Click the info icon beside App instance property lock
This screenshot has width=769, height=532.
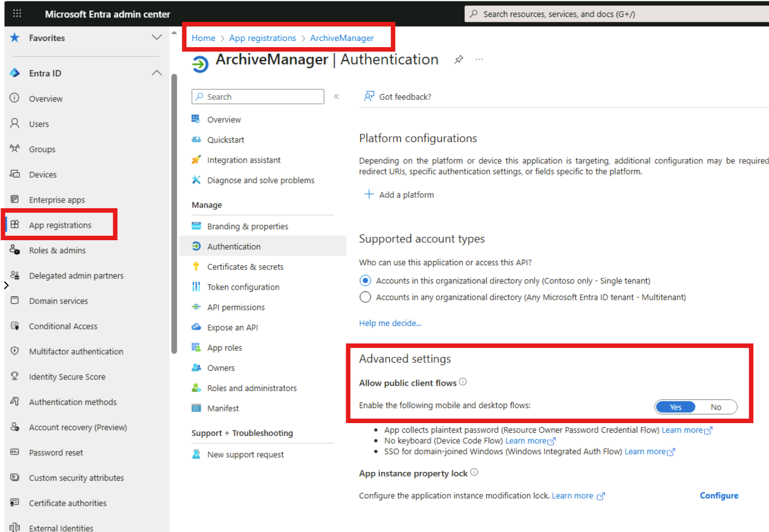[x=474, y=473]
